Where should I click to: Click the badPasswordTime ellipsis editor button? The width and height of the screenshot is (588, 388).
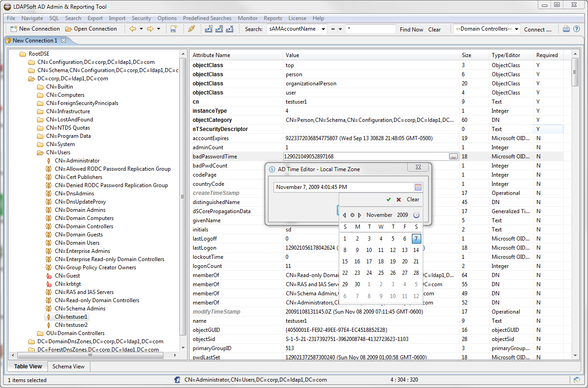click(x=453, y=157)
